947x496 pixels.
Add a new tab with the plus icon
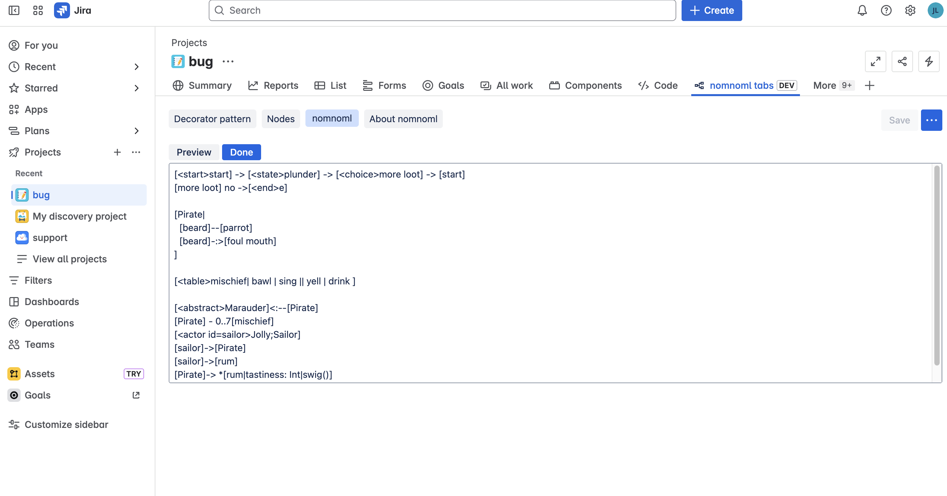coord(870,86)
